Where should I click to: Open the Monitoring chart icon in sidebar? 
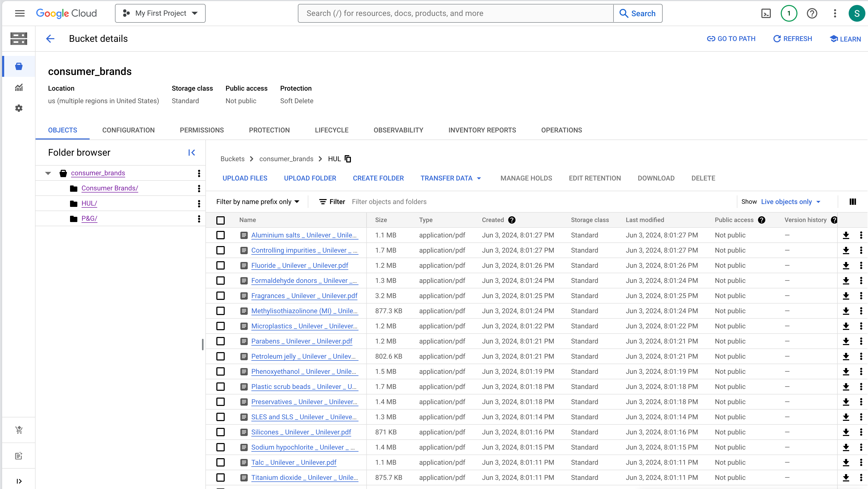click(x=19, y=88)
